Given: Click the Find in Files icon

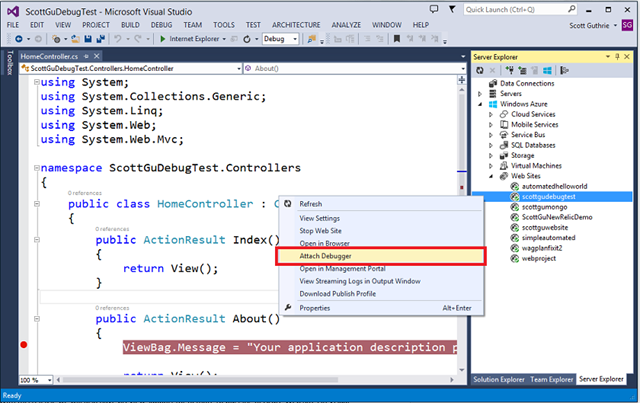Looking at the screenshot, I should click(311, 39).
